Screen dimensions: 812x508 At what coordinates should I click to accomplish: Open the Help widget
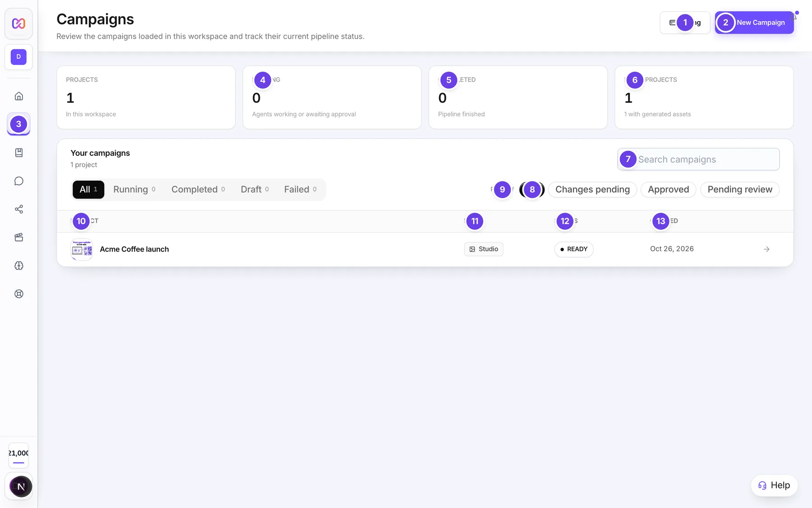774,485
